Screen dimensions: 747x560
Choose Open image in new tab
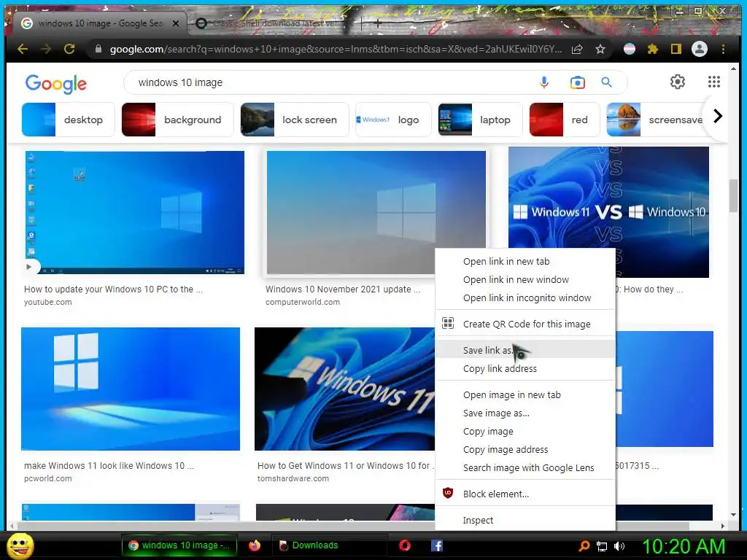pos(525,394)
